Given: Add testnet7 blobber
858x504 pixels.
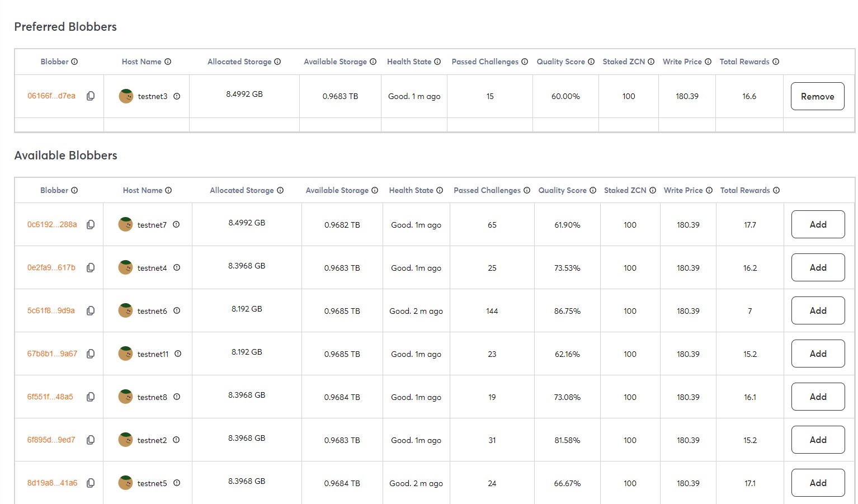Looking at the screenshot, I should point(818,225).
